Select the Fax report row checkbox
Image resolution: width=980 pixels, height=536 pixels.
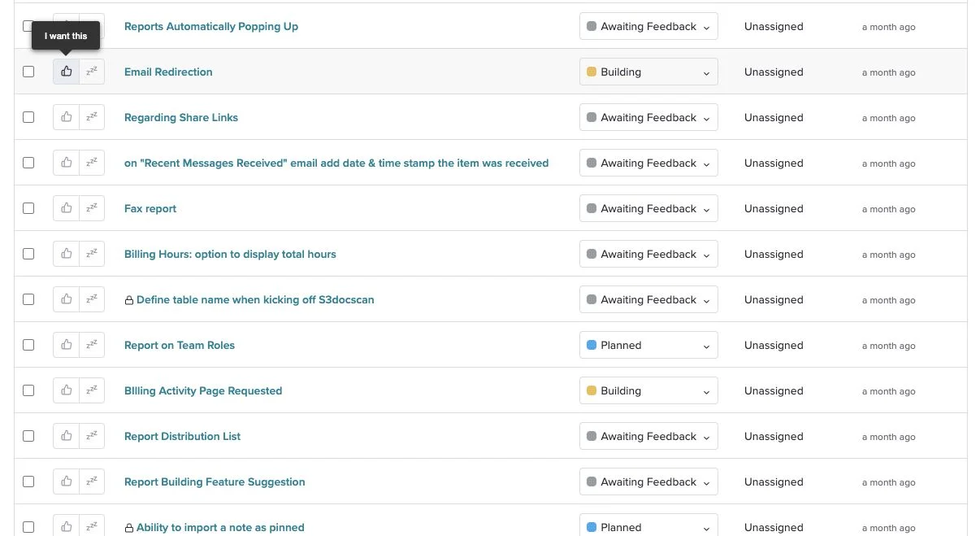[28, 208]
